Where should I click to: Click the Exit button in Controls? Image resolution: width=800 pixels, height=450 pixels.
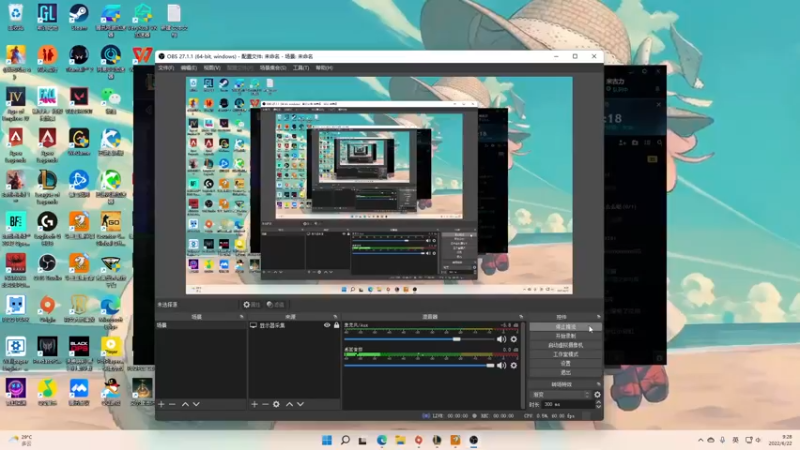pos(565,372)
